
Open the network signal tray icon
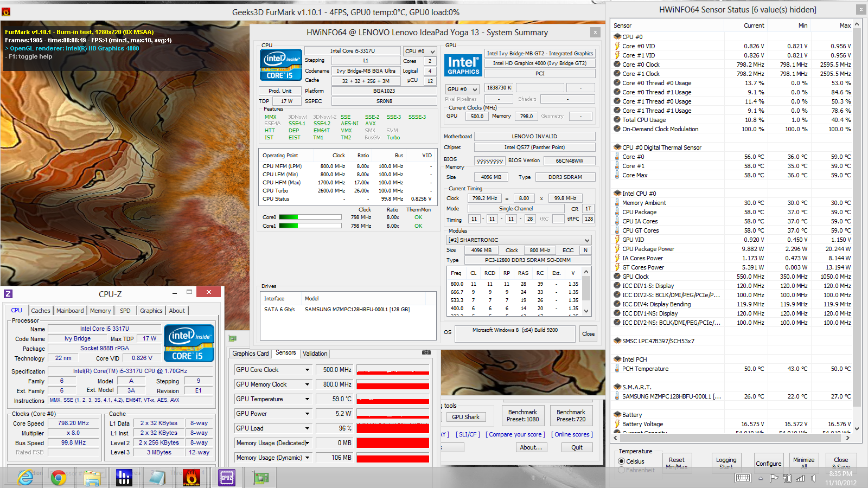800,478
